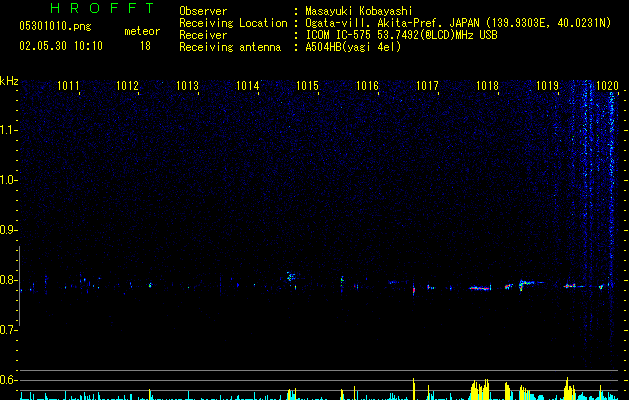Click the 1018 time axis marker
Image resolution: width=629 pixels, height=400 pixels.
pos(487,86)
